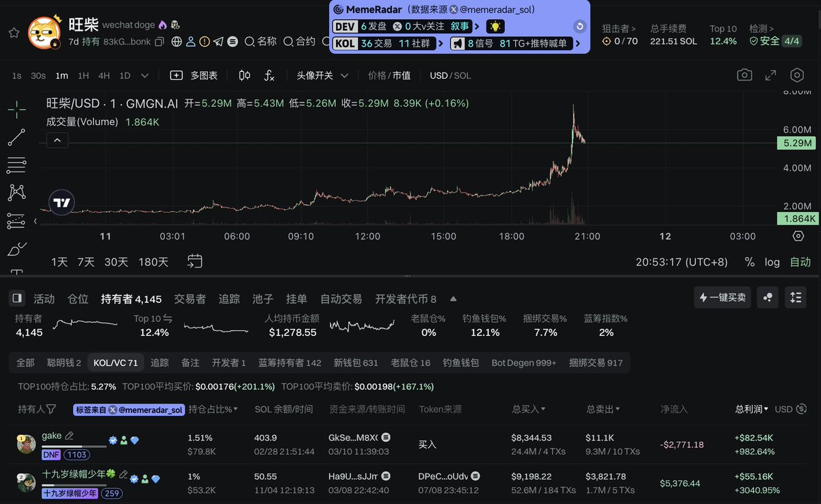
Task: Select the 1H chart interval
Action: tap(83, 75)
